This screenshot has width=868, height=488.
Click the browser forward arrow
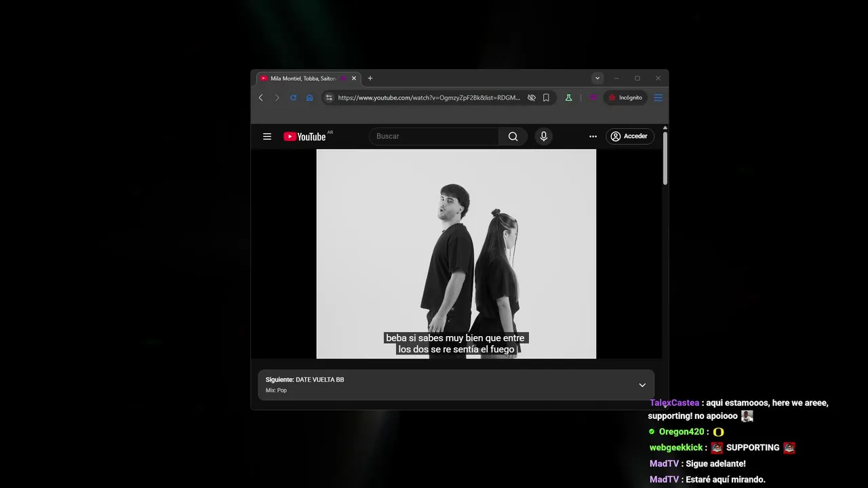(277, 98)
